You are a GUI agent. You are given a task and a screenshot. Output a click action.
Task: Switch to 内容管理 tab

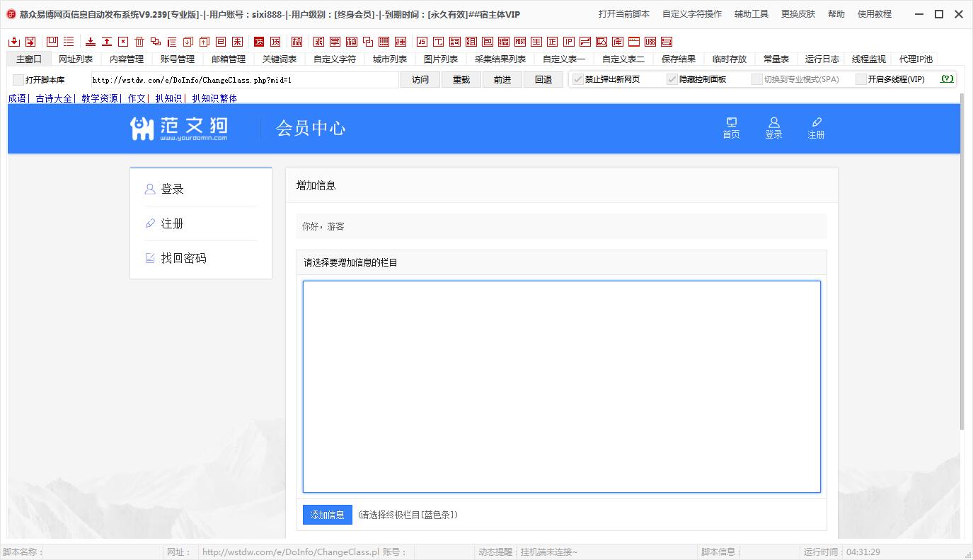coord(127,59)
